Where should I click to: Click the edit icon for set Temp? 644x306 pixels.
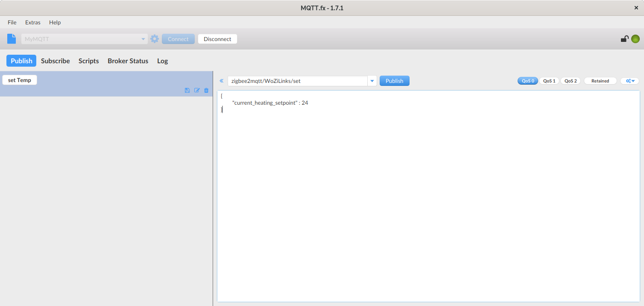[x=197, y=90]
